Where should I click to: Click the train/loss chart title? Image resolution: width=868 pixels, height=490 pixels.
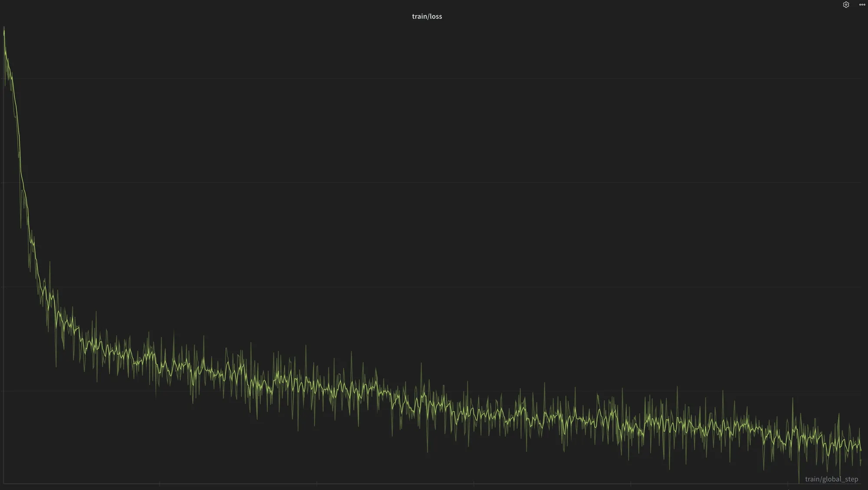pyautogui.click(x=427, y=17)
